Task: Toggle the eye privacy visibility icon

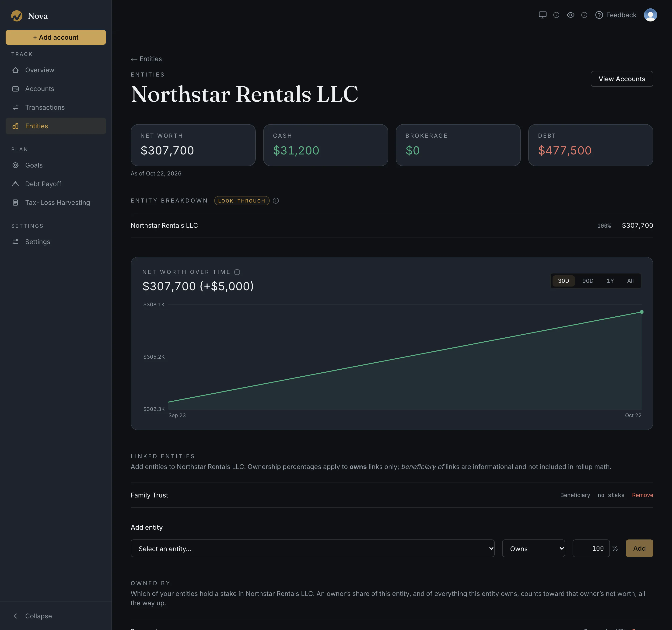Action: 570,15
